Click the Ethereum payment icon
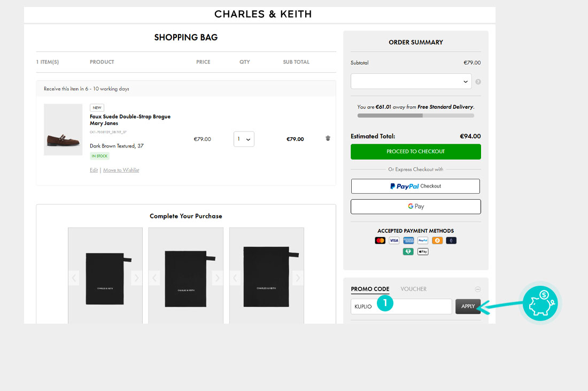This screenshot has width=588, height=391. coord(451,241)
